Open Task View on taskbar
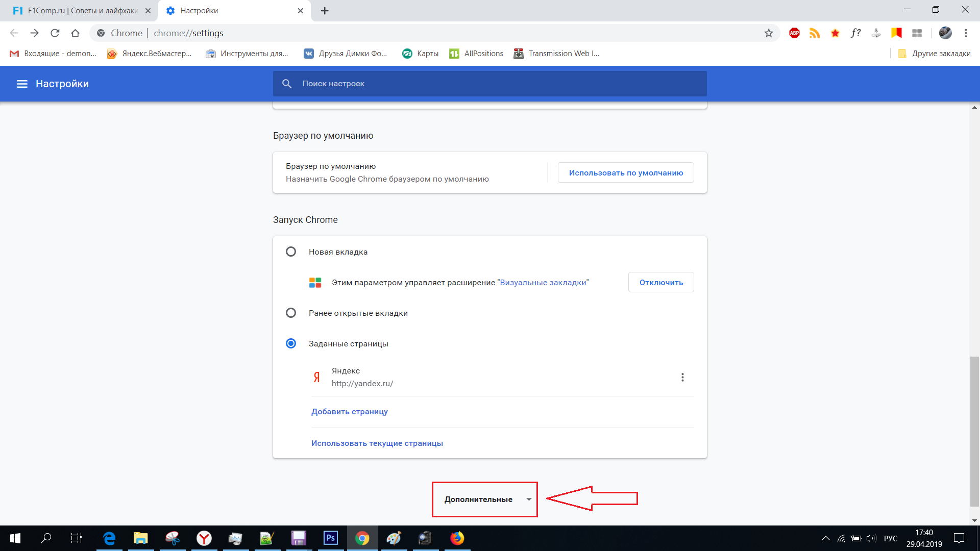980x551 pixels. point(77,538)
